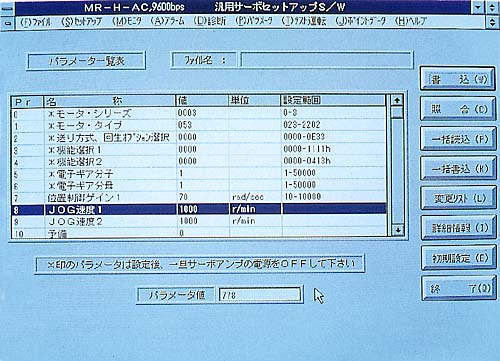Screen dimensions: 500x361
Task: Click the 一括読込 (P) button
Action: pos(459,139)
